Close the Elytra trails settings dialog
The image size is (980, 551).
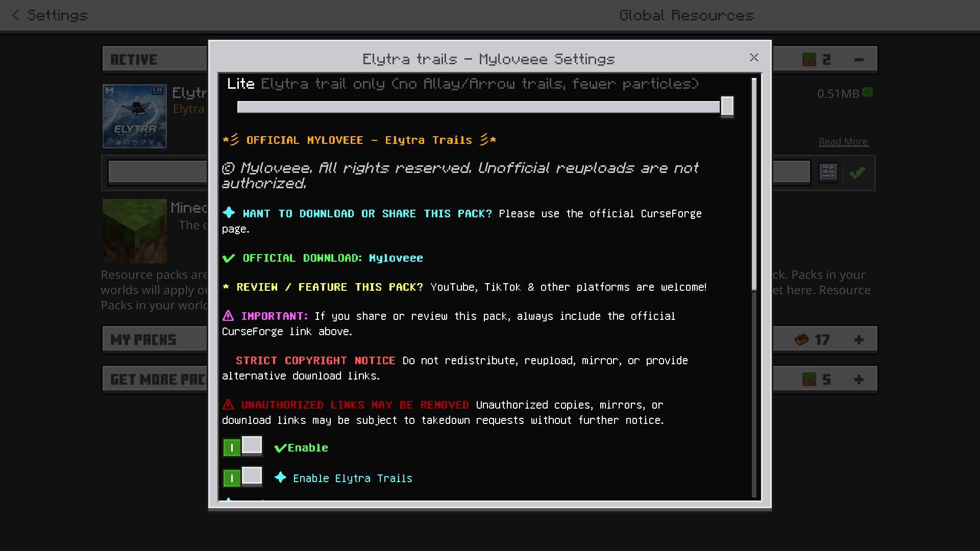point(754,58)
